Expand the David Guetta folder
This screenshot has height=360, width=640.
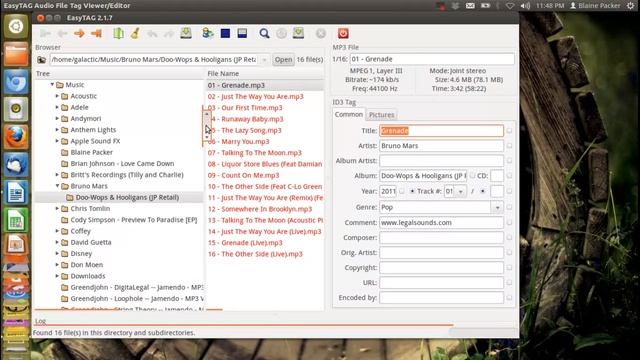[x=58, y=242]
